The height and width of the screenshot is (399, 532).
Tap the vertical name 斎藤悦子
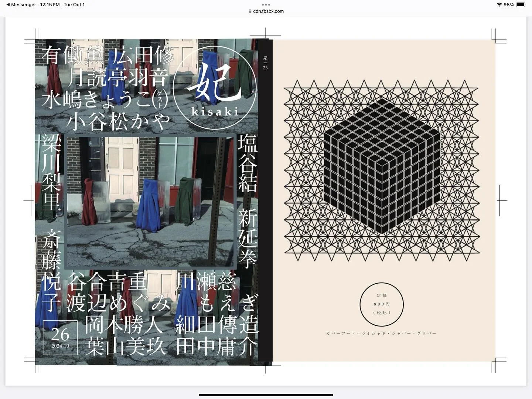coord(51,271)
